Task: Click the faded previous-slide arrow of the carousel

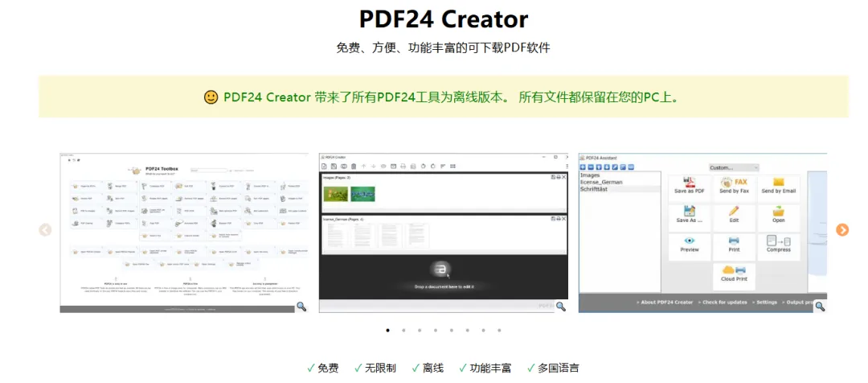Action: pos(45,229)
